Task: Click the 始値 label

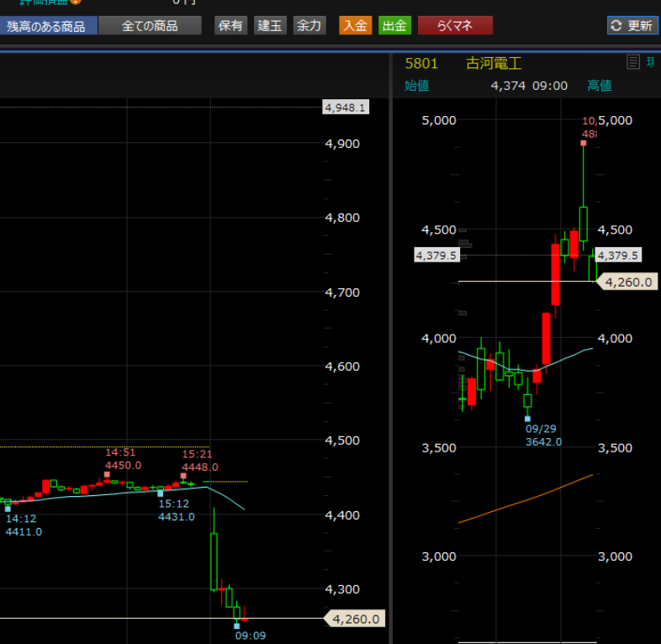Action: 416,86
